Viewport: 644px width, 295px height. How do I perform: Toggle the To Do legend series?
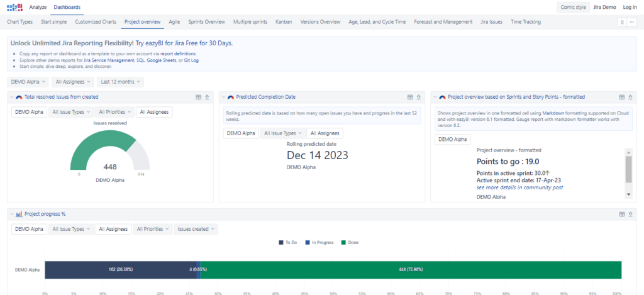288,242
